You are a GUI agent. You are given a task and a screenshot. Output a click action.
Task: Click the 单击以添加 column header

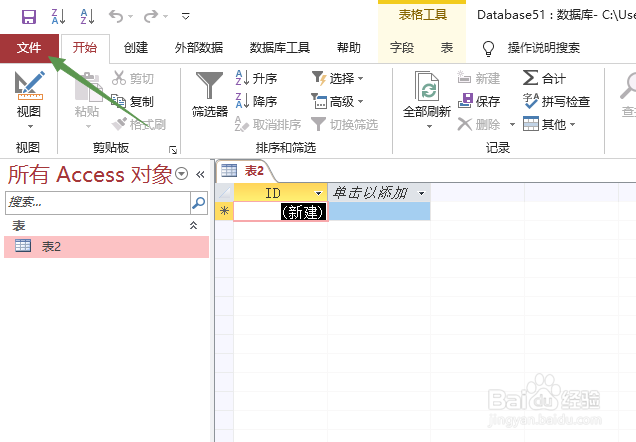tap(379, 193)
